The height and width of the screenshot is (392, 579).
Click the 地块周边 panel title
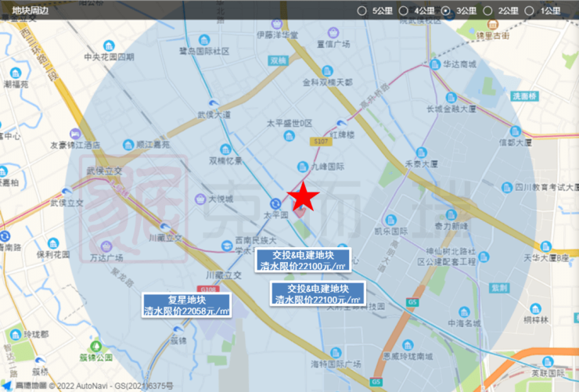click(31, 11)
